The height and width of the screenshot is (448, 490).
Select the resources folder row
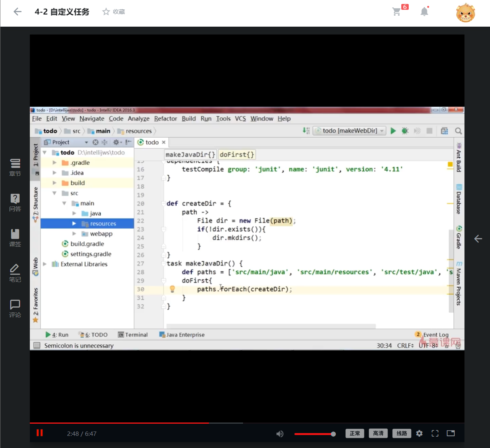tap(87, 224)
